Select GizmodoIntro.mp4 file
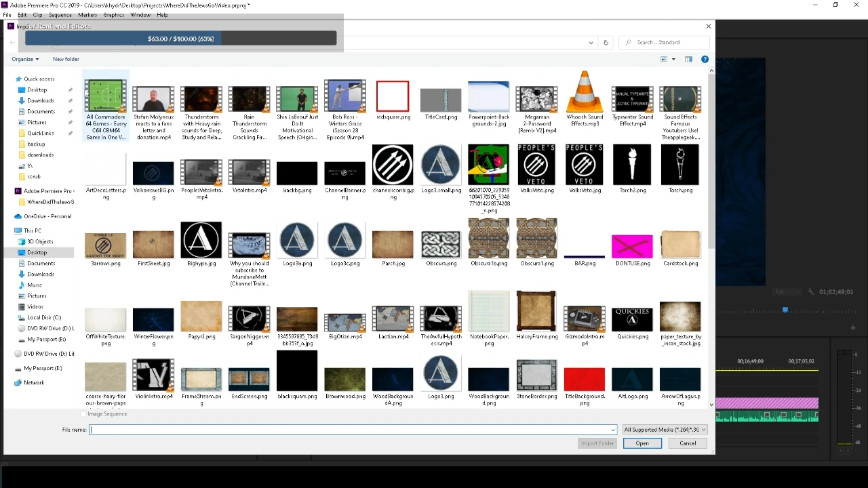Image resolution: width=868 pixels, height=488 pixels. pyautogui.click(x=585, y=327)
